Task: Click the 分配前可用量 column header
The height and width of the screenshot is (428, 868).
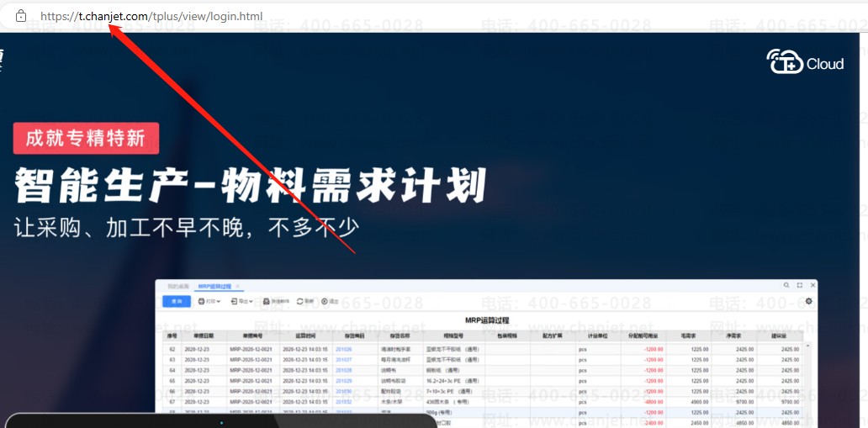Action: pyautogui.click(x=642, y=336)
